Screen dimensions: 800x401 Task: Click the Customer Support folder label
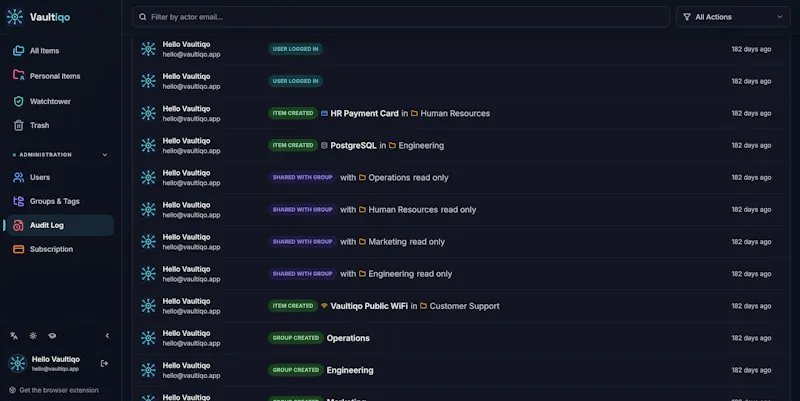[x=464, y=306]
